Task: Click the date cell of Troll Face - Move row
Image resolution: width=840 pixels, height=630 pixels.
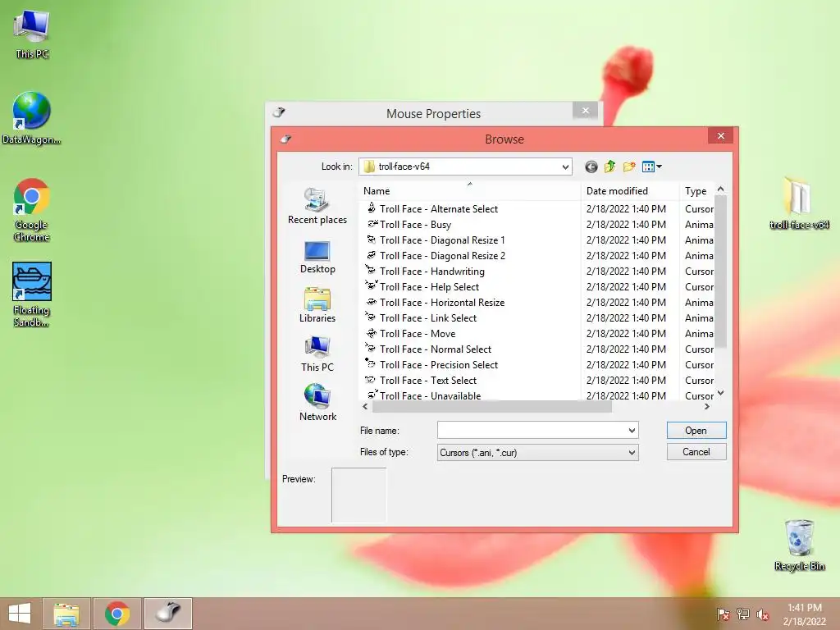Action: [x=626, y=334]
